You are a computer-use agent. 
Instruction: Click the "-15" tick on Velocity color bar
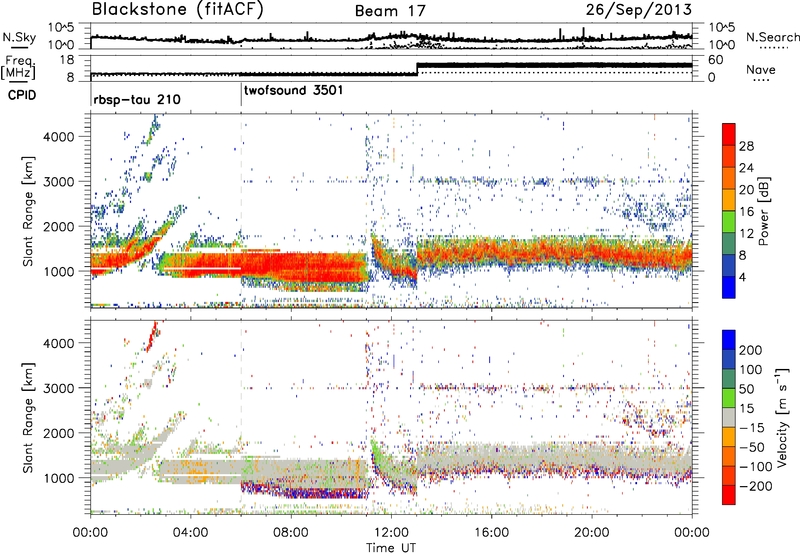(x=752, y=427)
